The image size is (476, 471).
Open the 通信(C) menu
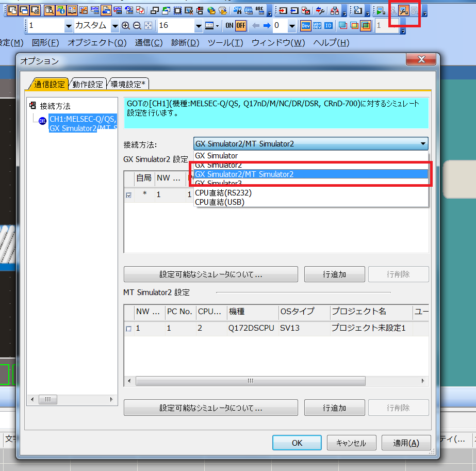pos(149,42)
